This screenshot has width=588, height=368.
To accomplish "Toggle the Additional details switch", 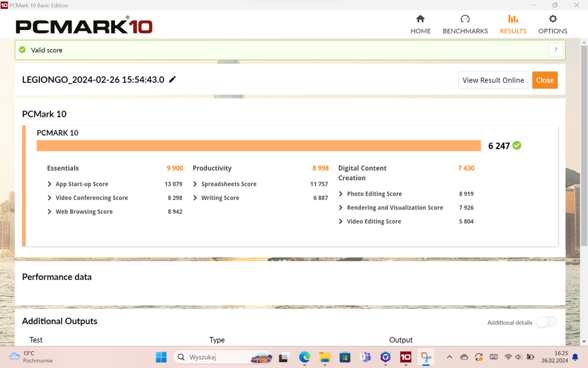I will coord(547,322).
